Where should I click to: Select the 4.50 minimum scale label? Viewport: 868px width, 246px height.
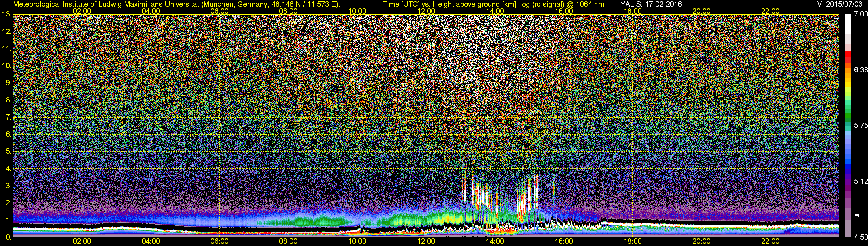pos(860,237)
